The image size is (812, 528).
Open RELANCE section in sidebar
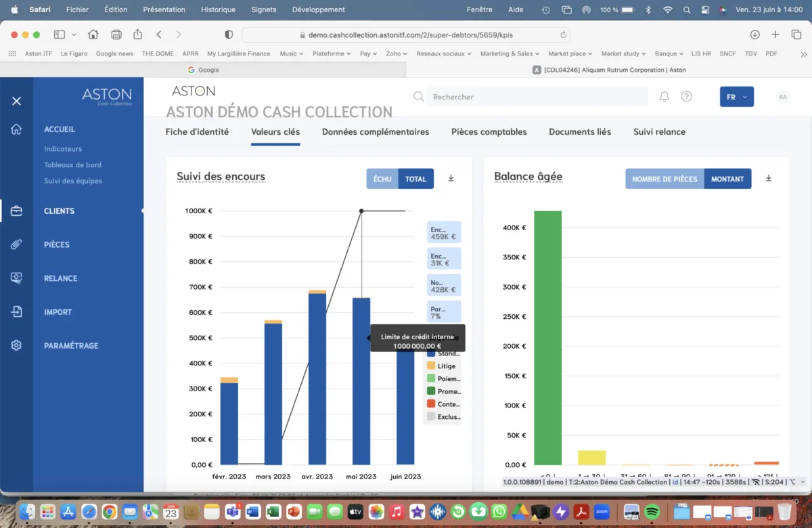(60, 278)
